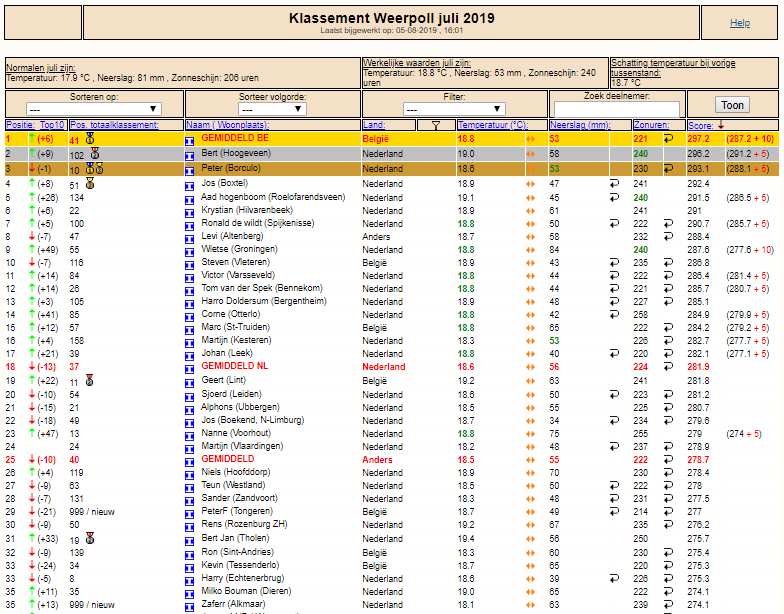Image resolution: width=784 pixels, height=614 pixels.
Task: Sort by Naam (Woonplaats) column header
Action: pyautogui.click(x=228, y=125)
